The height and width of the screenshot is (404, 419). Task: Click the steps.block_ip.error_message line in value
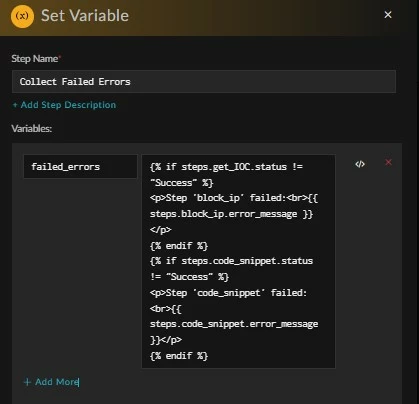click(x=231, y=214)
